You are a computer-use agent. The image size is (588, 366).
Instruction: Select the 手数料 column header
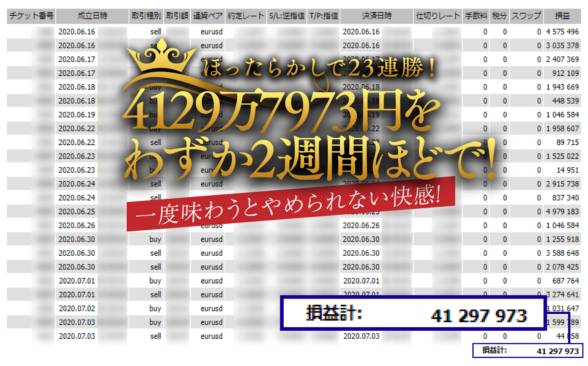coord(476,16)
